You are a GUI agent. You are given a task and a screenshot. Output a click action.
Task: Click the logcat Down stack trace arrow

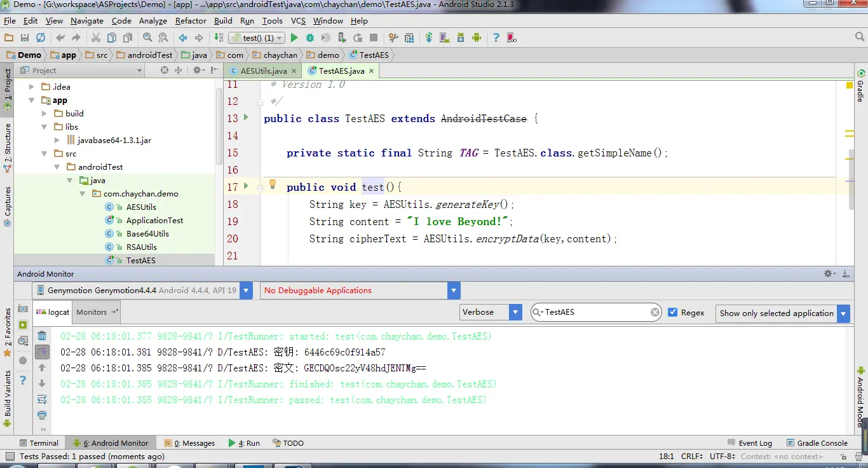coord(42,383)
